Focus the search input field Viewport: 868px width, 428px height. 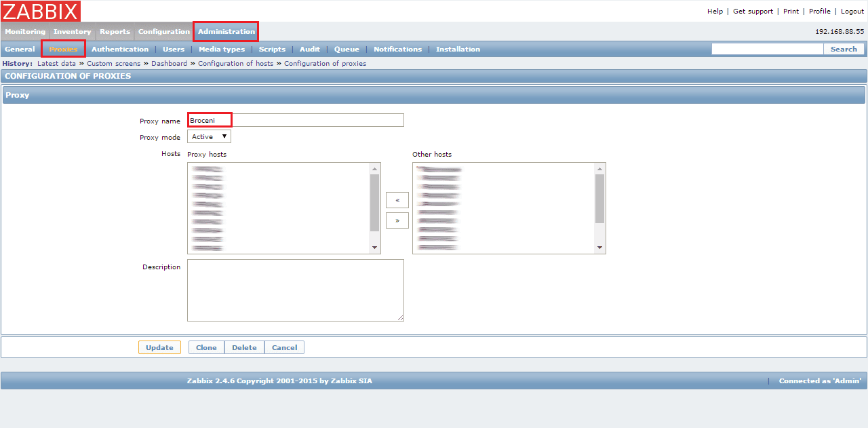tap(767, 49)
